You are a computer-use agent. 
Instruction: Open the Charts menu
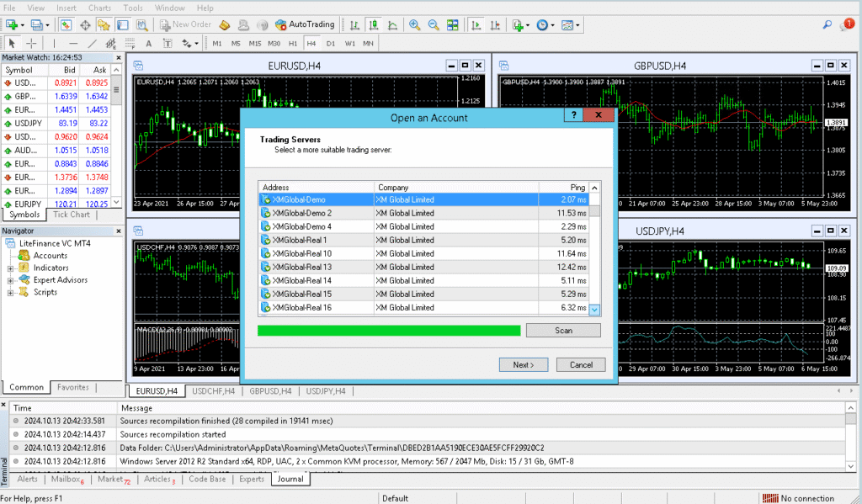click(x=99, y=8)
